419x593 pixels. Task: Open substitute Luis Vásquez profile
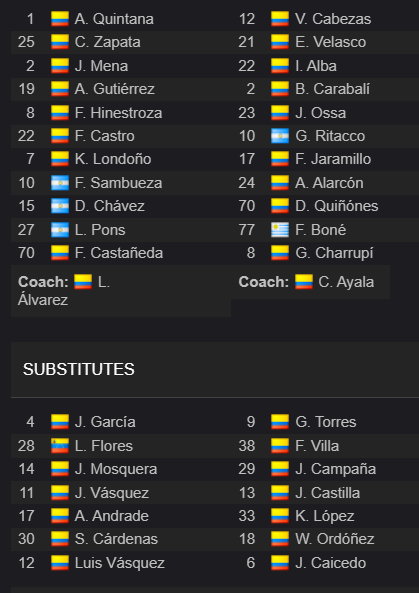tap(119, 563)
